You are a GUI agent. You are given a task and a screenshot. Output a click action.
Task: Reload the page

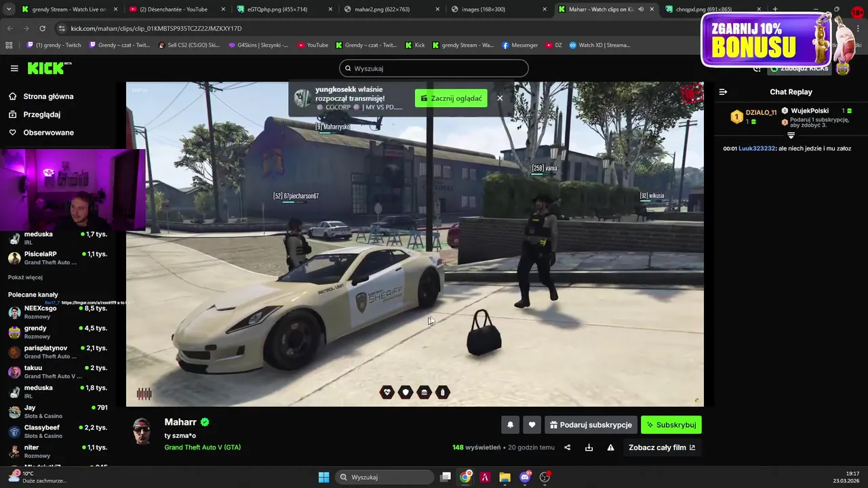pos(42,28)
